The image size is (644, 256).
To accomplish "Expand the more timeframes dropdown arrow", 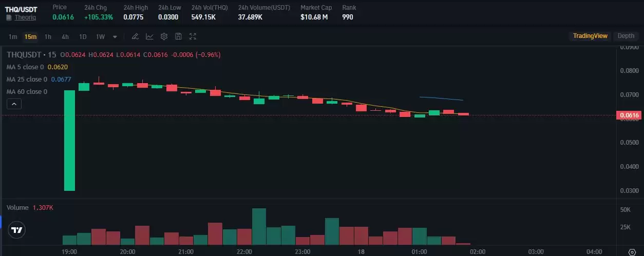I will 115,36.
